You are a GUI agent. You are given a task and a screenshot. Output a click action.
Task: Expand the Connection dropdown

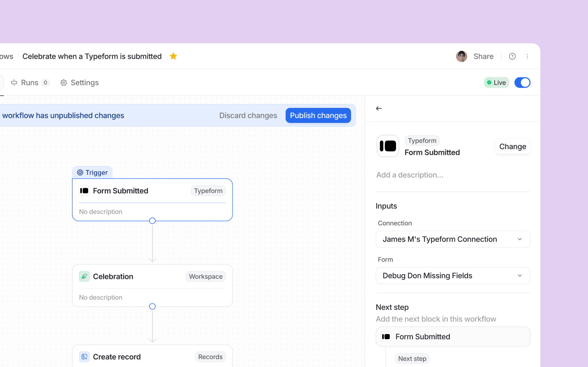coord(453,239)
